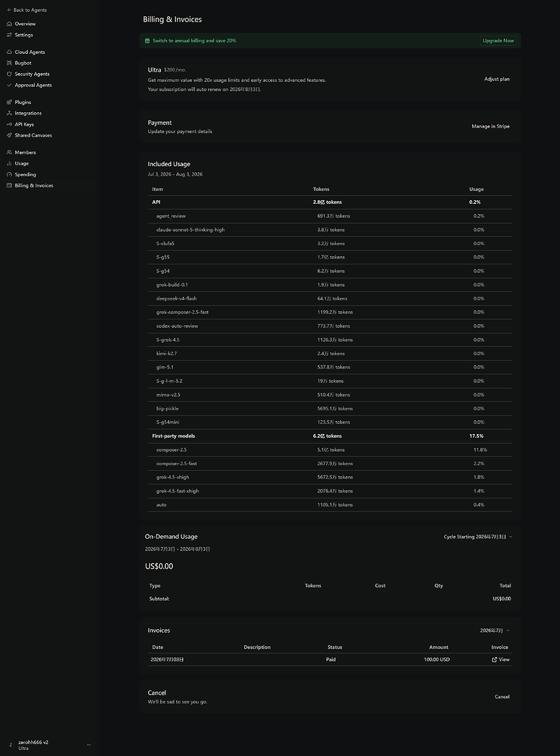This screenshot has height=756, width=560.
Task: Click the big-pickle row
Action: pyautogui.click(x=330, y=408)
